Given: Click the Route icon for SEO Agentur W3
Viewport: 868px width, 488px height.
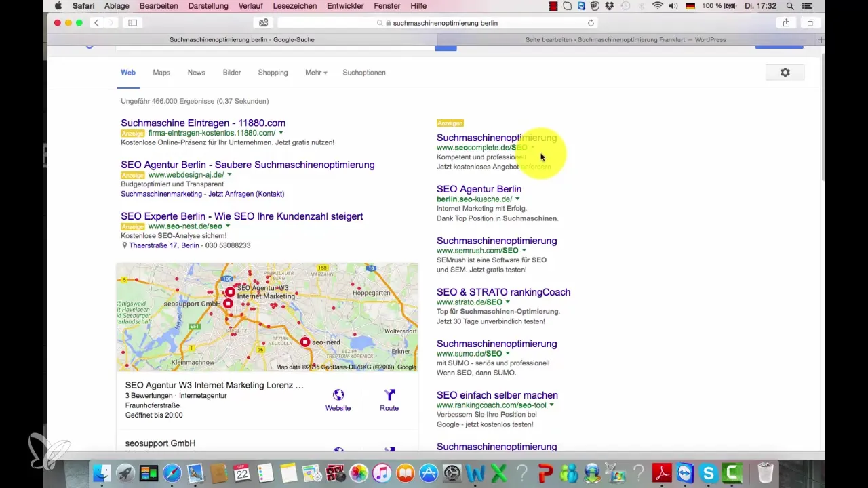Looking at the screenshot, I should click(x=389, y=394).
